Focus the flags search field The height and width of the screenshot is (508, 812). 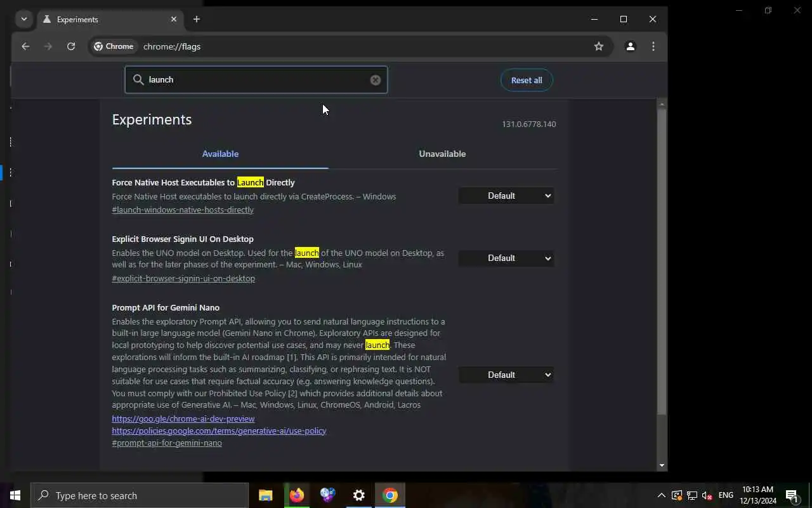pos(256,79)
